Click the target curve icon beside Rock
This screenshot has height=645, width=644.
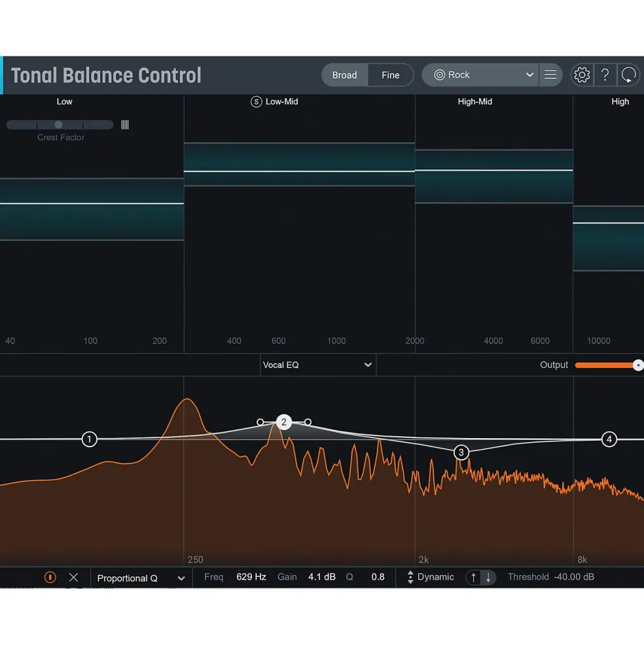point(439,75)
